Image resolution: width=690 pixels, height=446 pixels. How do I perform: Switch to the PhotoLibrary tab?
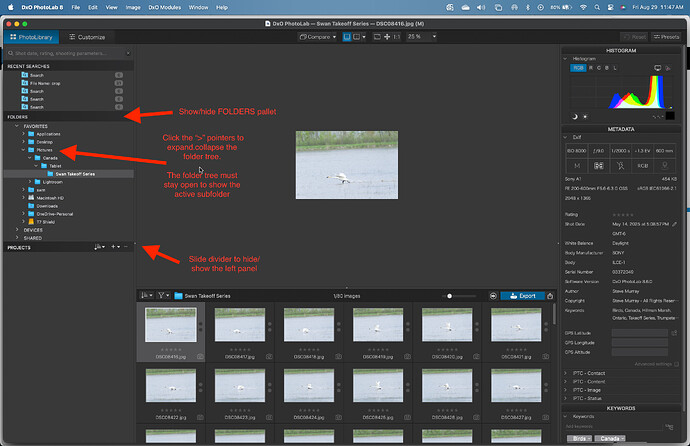click(x=31, y=37)
